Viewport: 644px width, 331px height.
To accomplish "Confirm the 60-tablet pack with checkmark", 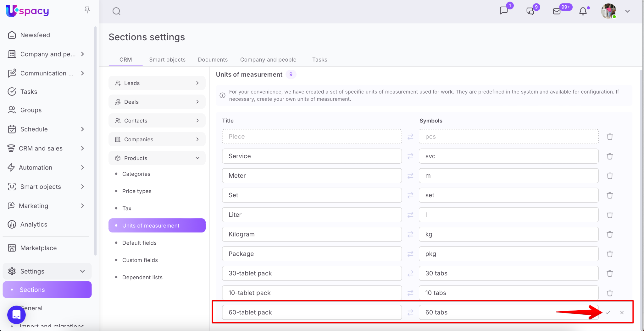I will pos(608,312).
